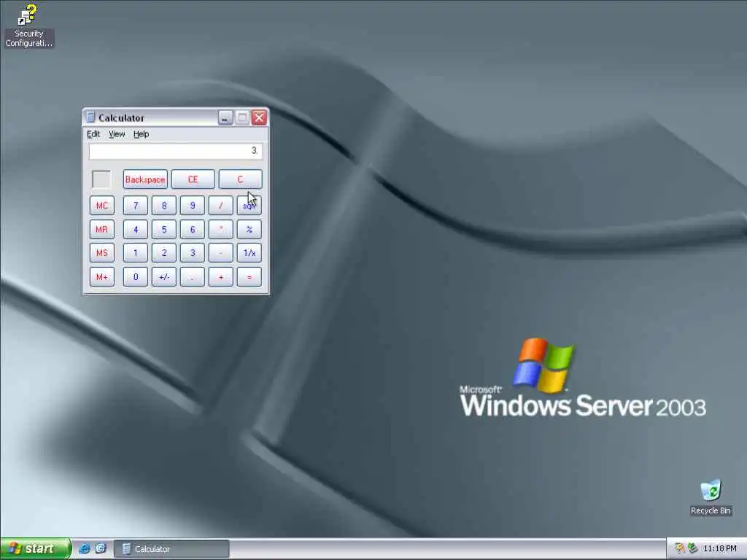The image size is (747, 560).
Task: Click the MC memory clear button
Action: coord(102,206)
